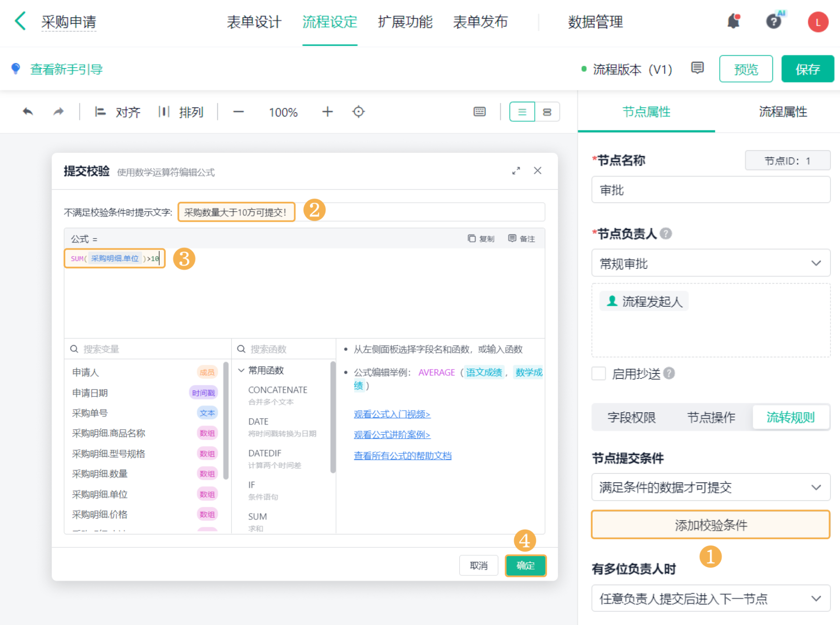Switch to the 流程设定 tab
Viewport: 840px width, 625px height.
point(330,22)
